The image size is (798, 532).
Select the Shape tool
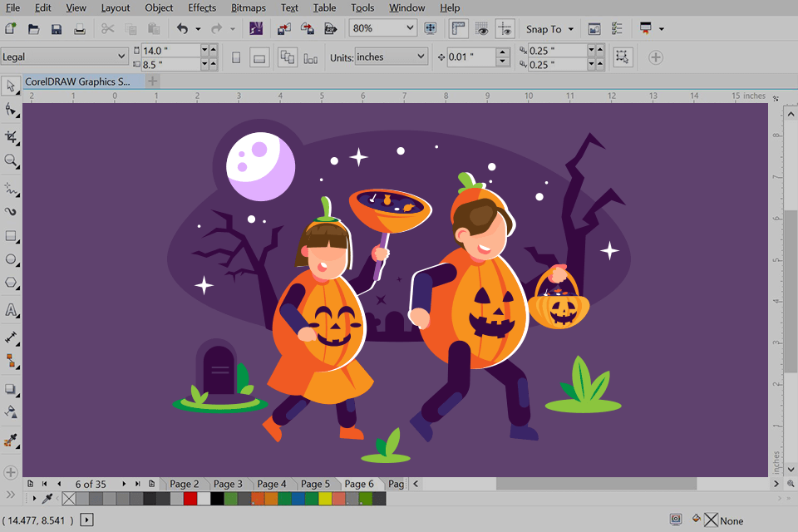click(x=11, y=111)
